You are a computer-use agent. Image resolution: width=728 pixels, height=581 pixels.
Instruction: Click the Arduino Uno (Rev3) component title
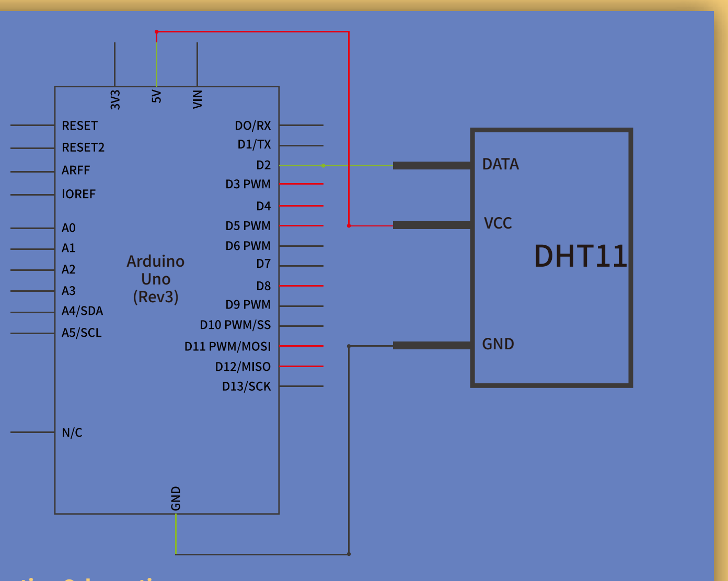pos(156,279)
